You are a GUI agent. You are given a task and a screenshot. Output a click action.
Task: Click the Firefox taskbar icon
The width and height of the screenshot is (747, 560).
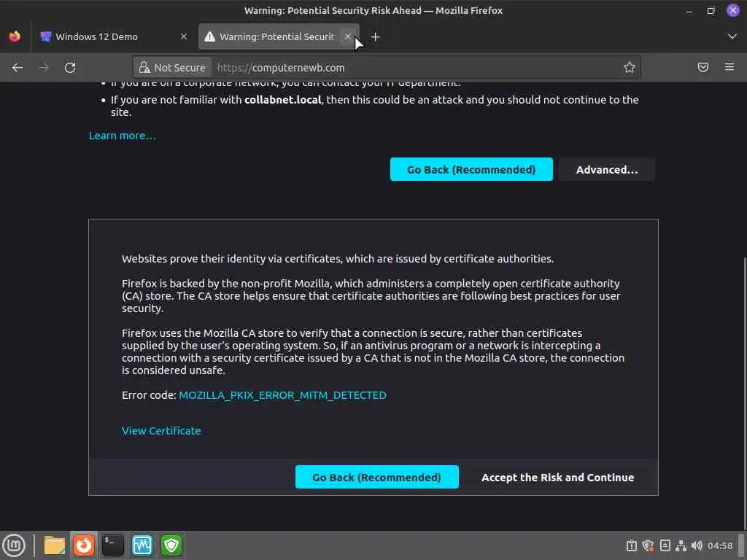coord(84,545)
